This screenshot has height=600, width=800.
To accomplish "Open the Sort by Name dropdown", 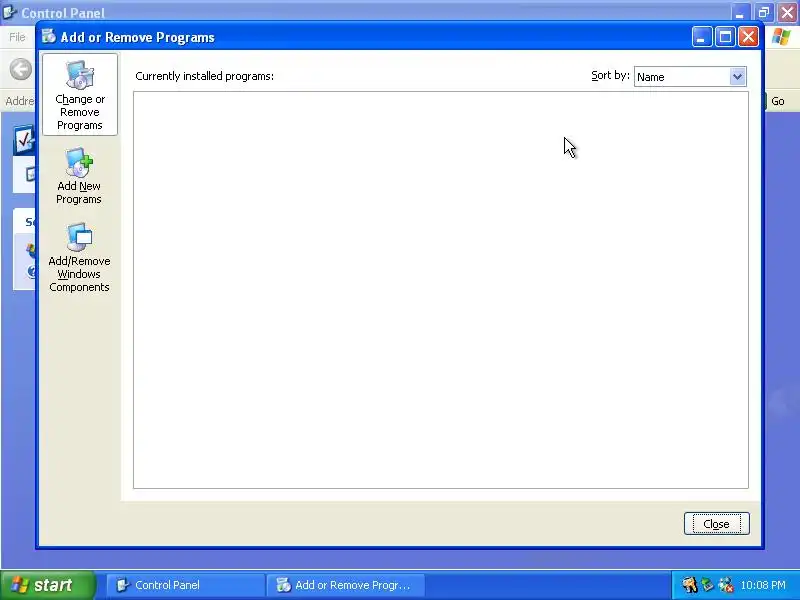I will pyautogui.click(x=690, y=77).
